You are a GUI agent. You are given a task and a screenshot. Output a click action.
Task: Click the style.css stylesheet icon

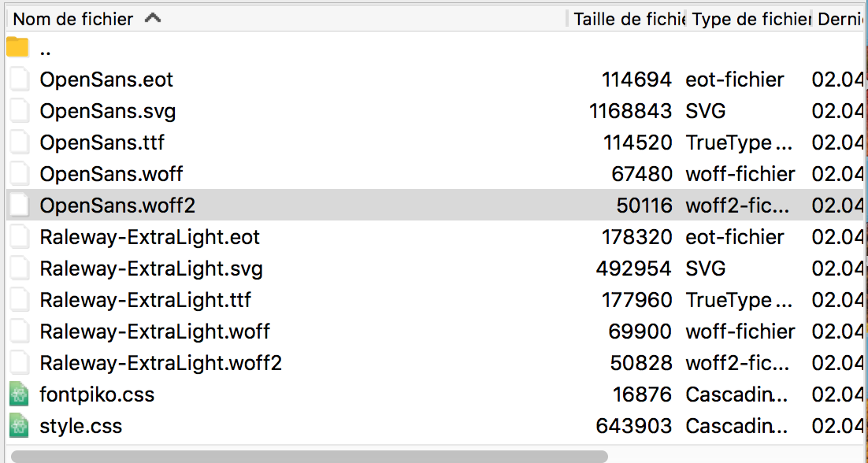tap(18, 426)
